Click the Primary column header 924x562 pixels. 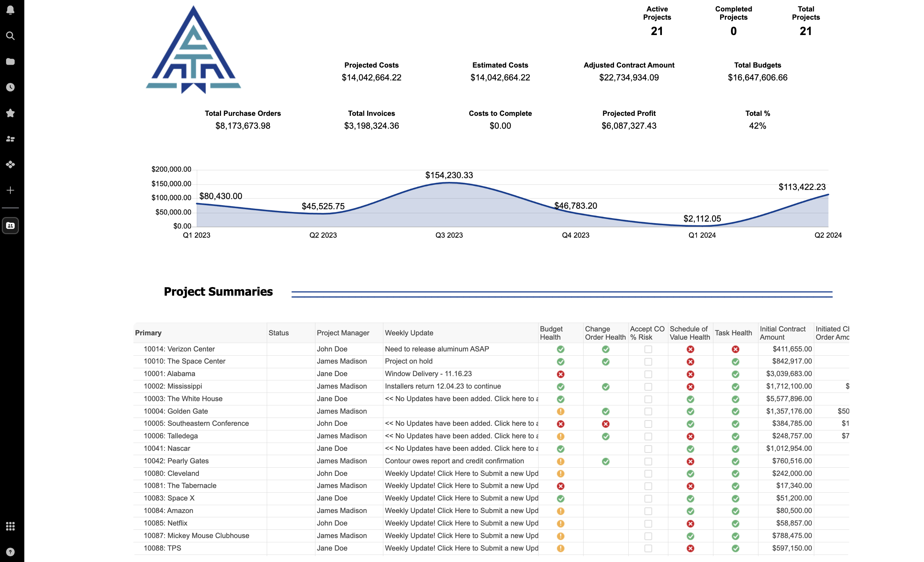[x=200, y=333]
